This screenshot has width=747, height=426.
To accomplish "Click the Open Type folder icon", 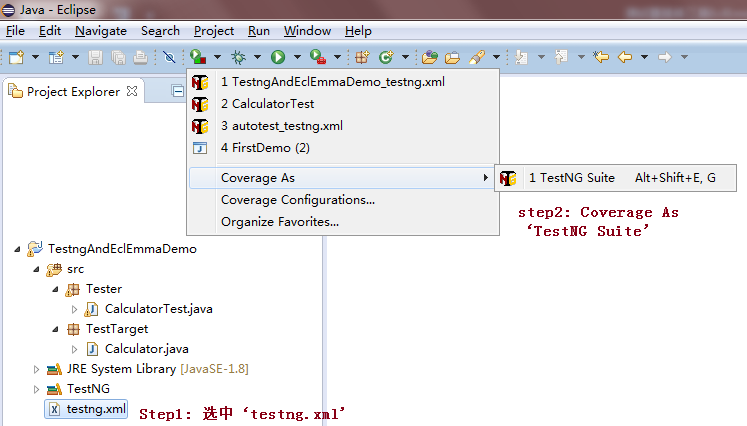I will pos(430,57).
